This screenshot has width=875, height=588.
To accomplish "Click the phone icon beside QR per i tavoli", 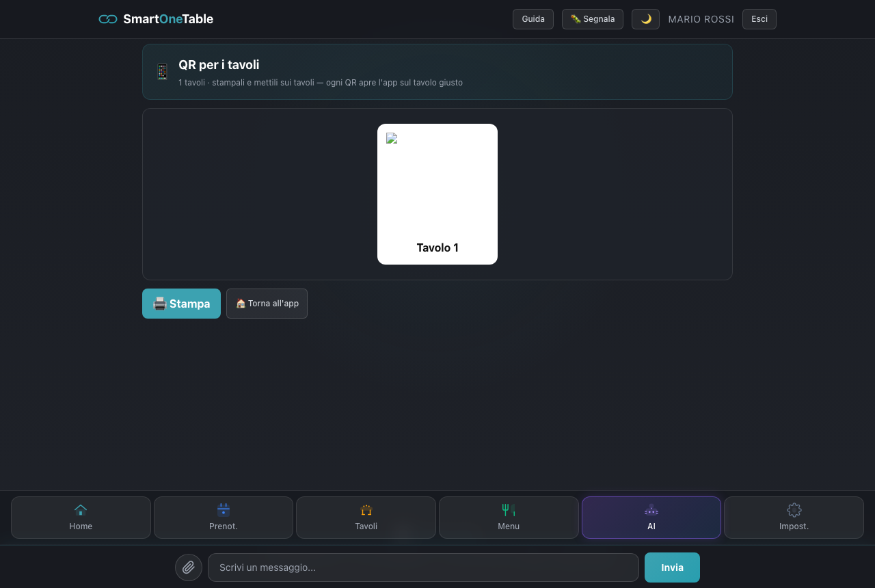I will [162, 72].
